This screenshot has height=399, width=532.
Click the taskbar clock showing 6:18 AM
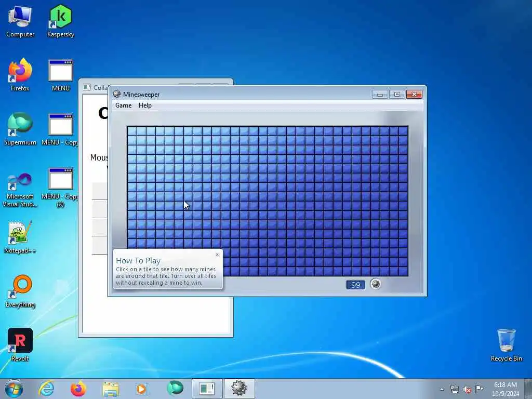(506, 389)
